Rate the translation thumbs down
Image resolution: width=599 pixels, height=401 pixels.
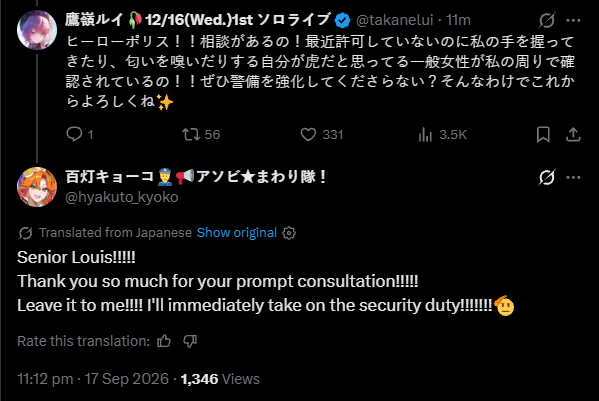click(x=190, y=341)
